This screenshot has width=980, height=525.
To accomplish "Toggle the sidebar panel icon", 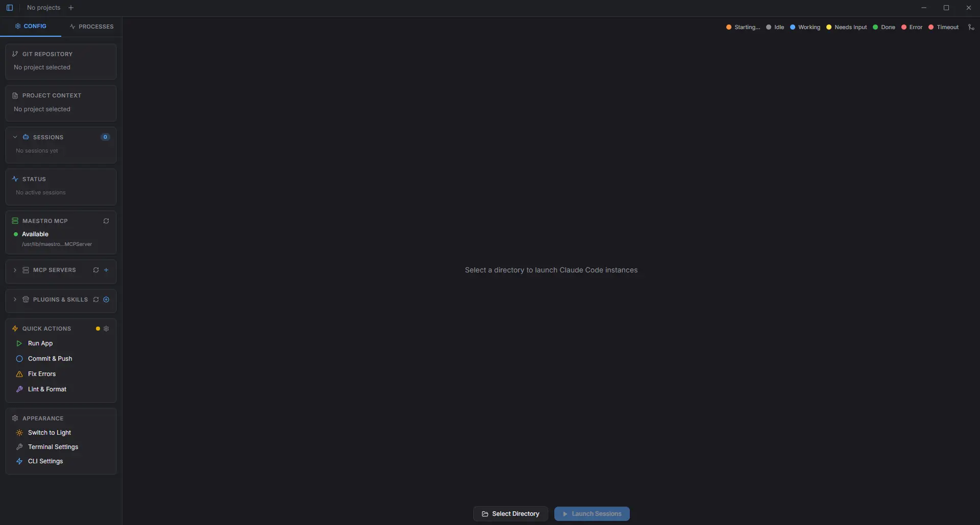I will (x=10, y=8).
